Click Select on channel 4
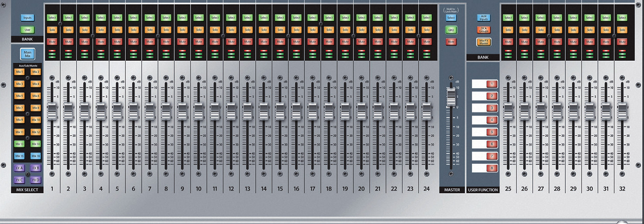This screenshot has width=644, height=224. [x=101, y=18]
